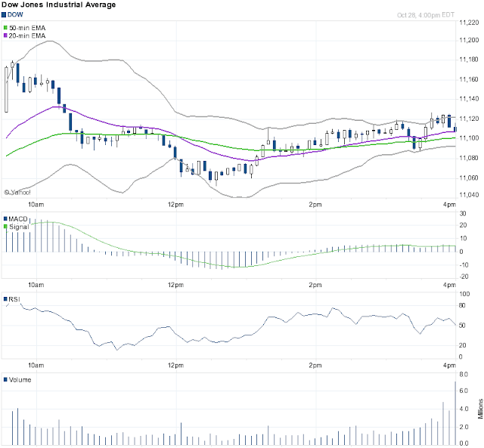Click the MACD axis value 30
Viewport: 484px width, 448px height.
[x=463, y=213]
